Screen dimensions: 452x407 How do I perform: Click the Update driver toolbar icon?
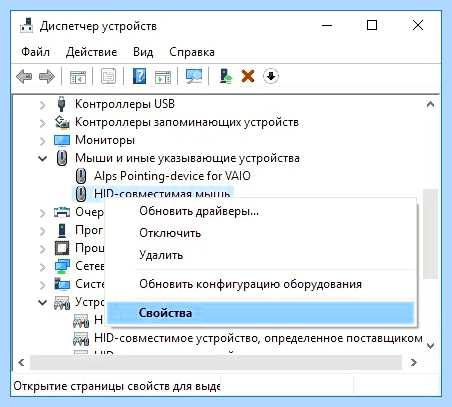point(226,76)
